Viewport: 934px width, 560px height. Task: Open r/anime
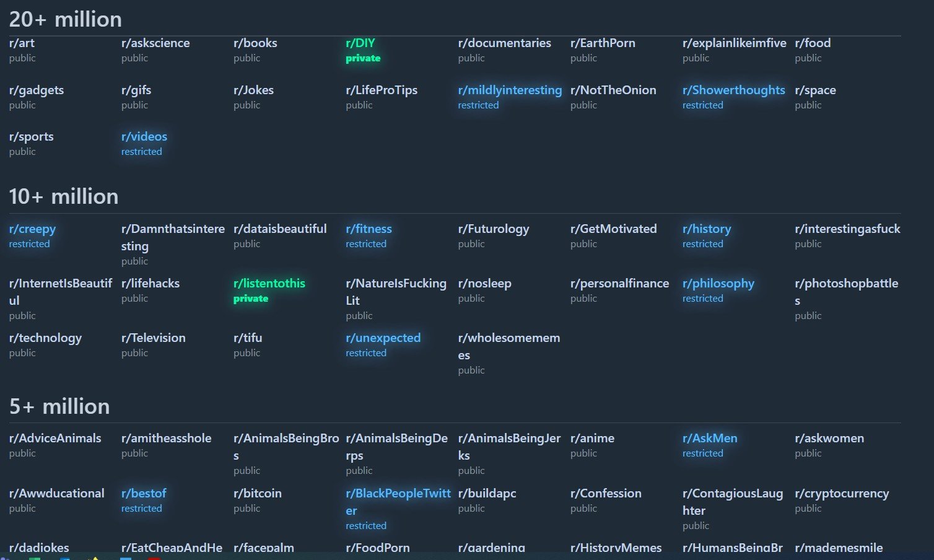coord(592,439)
